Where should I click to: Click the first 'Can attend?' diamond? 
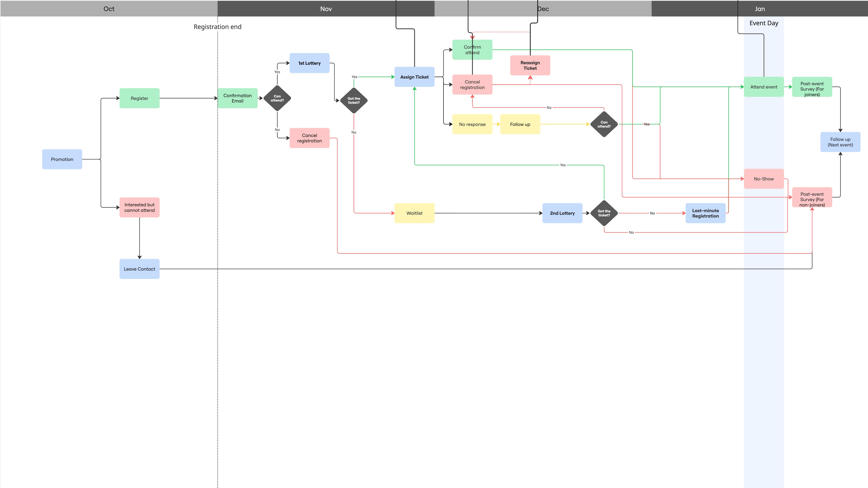point(277,98)
